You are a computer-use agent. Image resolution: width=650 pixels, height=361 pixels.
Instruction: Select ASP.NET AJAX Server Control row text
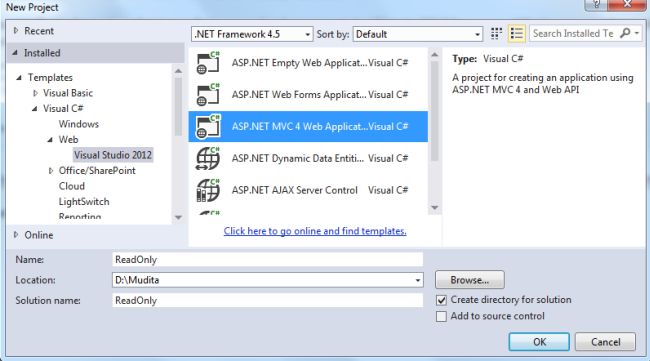[x=295, y=190]
